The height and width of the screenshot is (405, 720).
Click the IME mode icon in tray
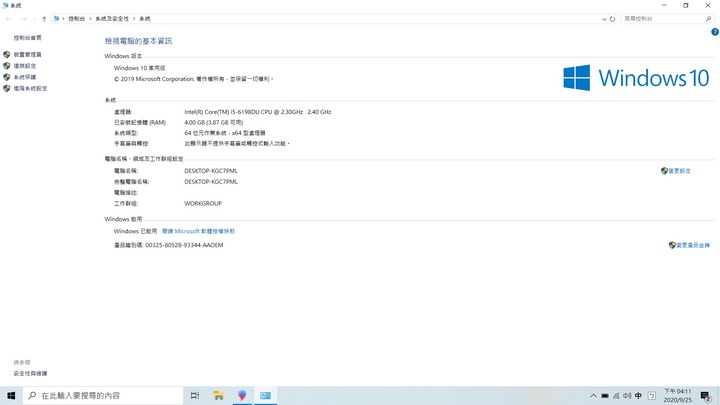coord(652,396)
